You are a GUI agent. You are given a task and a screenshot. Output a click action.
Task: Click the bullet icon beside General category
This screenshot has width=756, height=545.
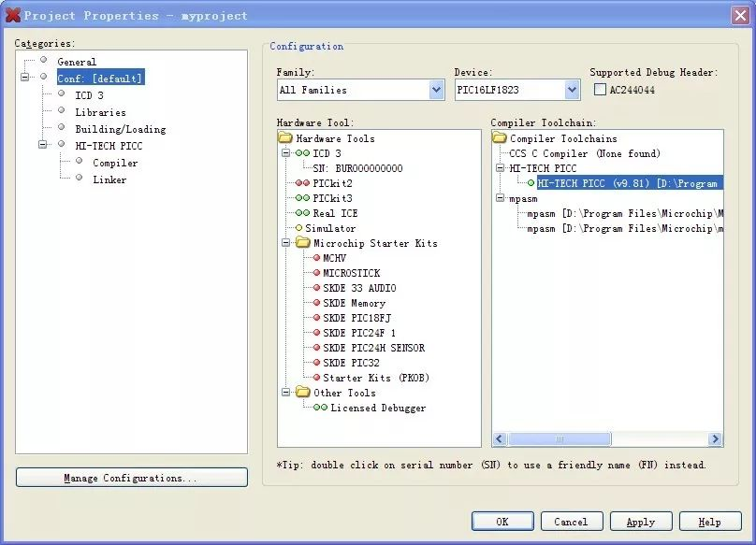[x=43, y=60]
